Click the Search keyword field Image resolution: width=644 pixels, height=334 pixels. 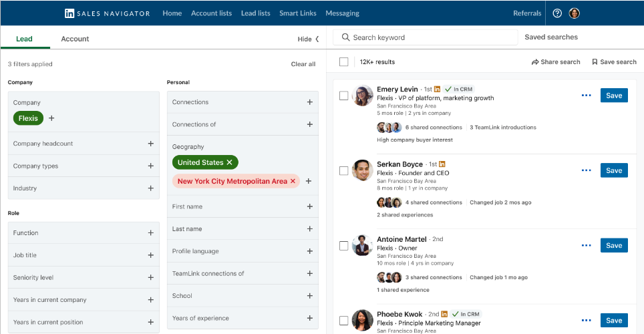click(425, 37)
